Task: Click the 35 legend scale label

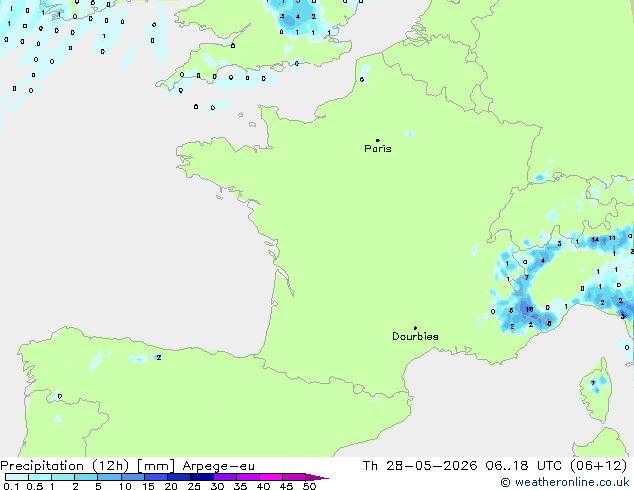Action: pos(240,486)
